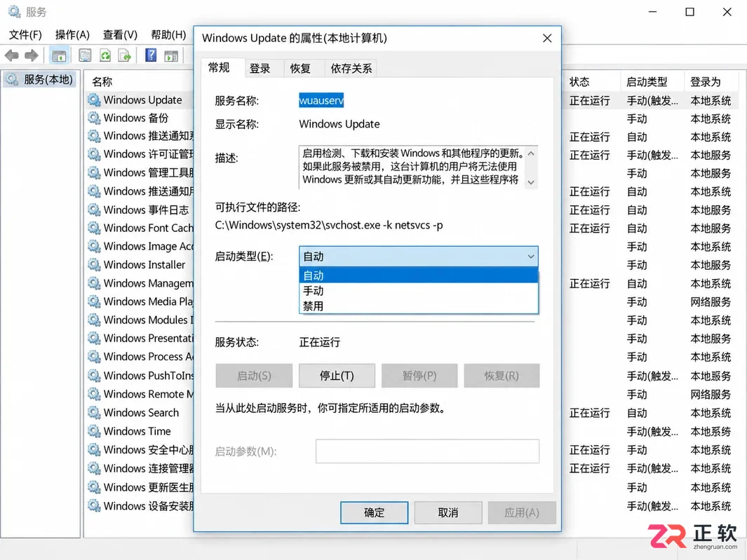Toggle the show/hide console tree icon

(x=59, y=55)
